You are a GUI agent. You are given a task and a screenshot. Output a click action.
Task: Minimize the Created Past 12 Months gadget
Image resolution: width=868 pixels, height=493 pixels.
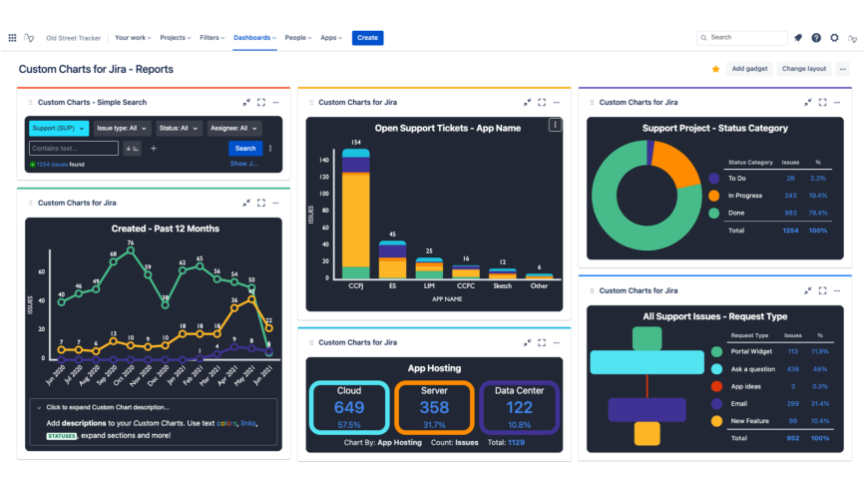tap(246, 203)
